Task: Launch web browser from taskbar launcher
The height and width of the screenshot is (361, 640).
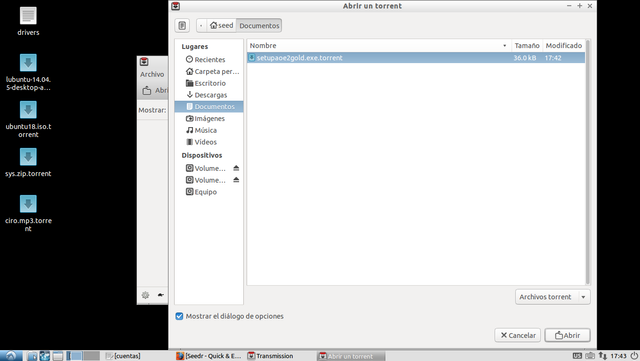Action: click(44, 356)
